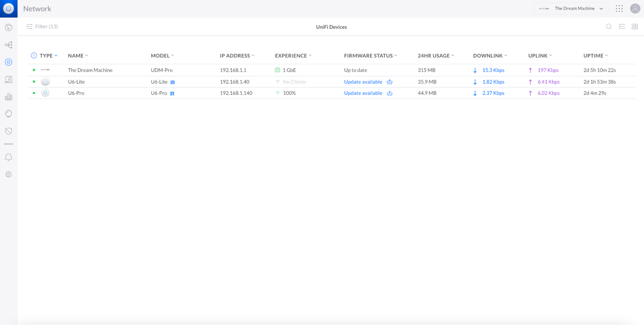Click IP address 192.168.1.140
644x325 pixels.
[x=236, y=93]
